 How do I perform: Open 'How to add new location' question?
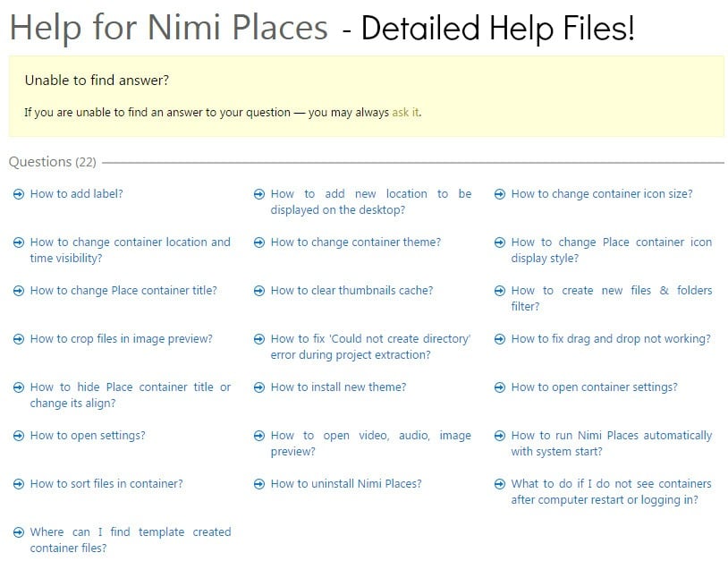(x=371, y=202)
